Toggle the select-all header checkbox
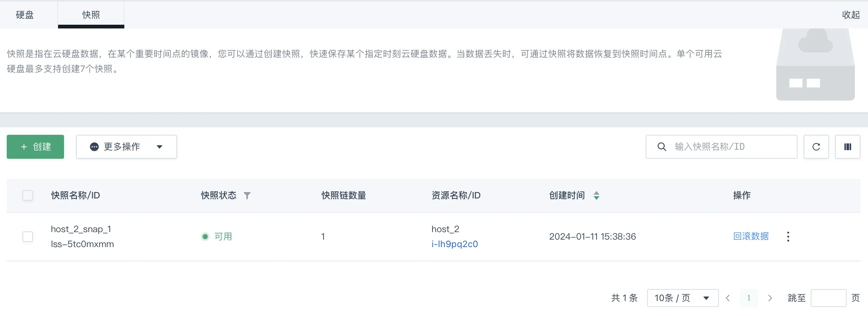The height and width of the screenshot is (316, 868). point(28,195)
